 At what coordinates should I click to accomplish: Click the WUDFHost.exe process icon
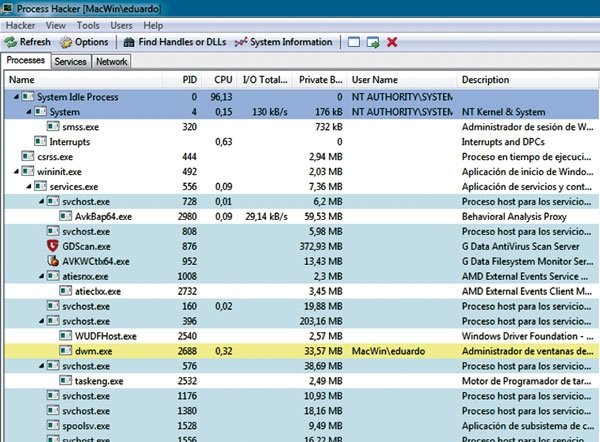pos(65,336)
